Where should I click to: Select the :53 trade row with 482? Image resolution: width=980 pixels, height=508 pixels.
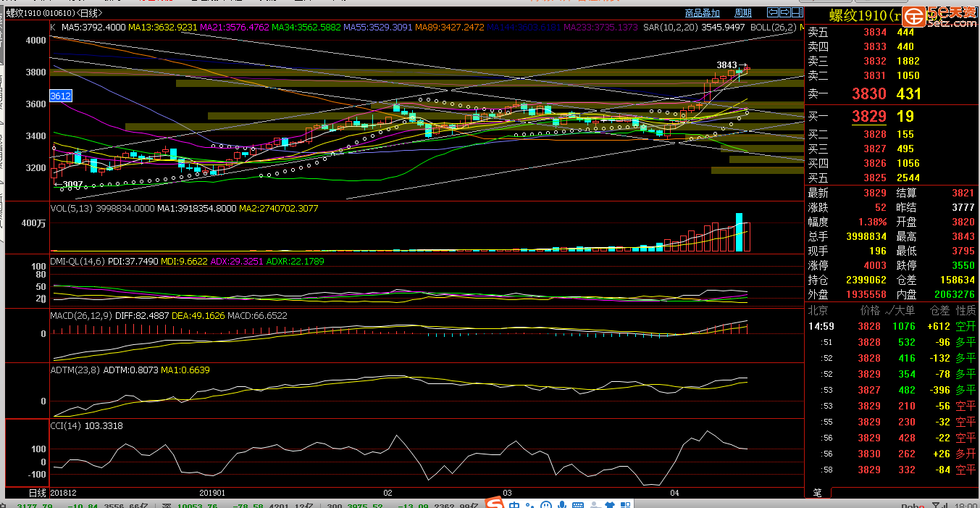(x=891, y=390)
